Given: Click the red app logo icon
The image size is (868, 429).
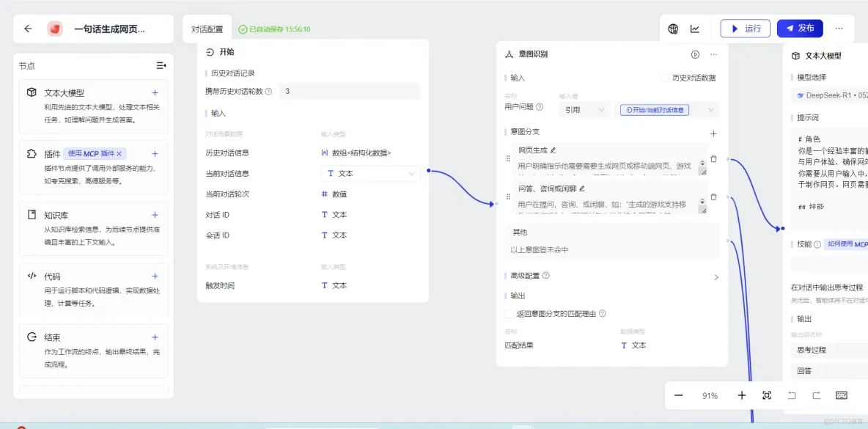Looking at the screenshot, I should click(54, 29).
